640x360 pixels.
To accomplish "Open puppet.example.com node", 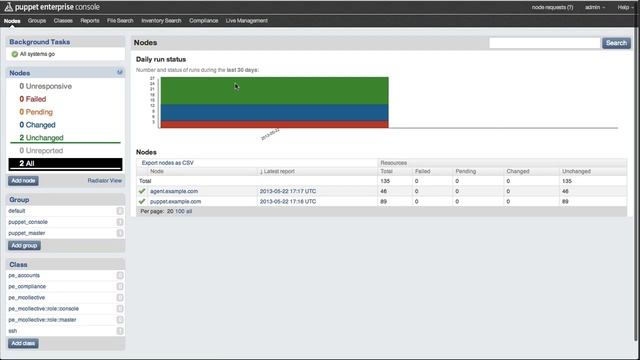I will (x=176, y=202).
